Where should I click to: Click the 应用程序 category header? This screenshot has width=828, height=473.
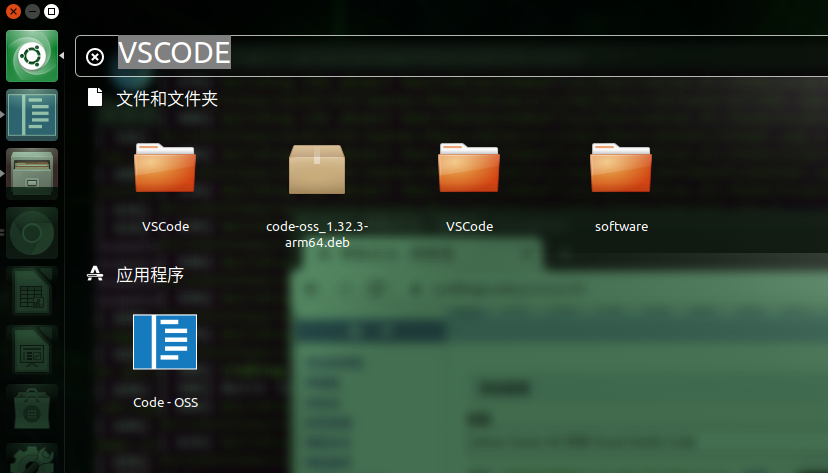[150, 275]
